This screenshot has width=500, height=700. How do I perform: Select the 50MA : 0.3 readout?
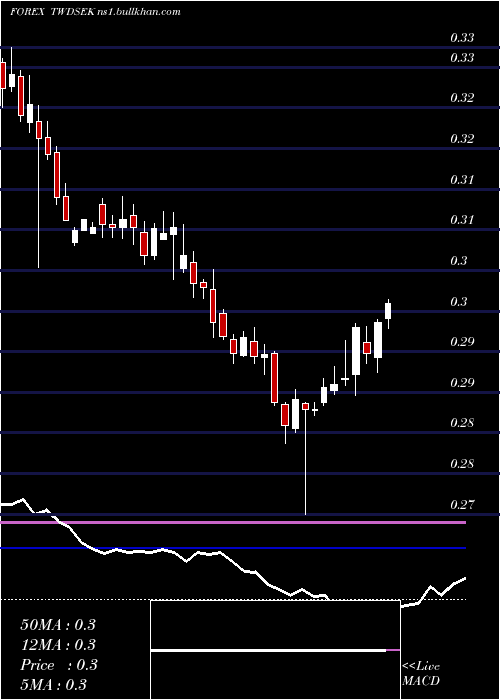(58, 625)
